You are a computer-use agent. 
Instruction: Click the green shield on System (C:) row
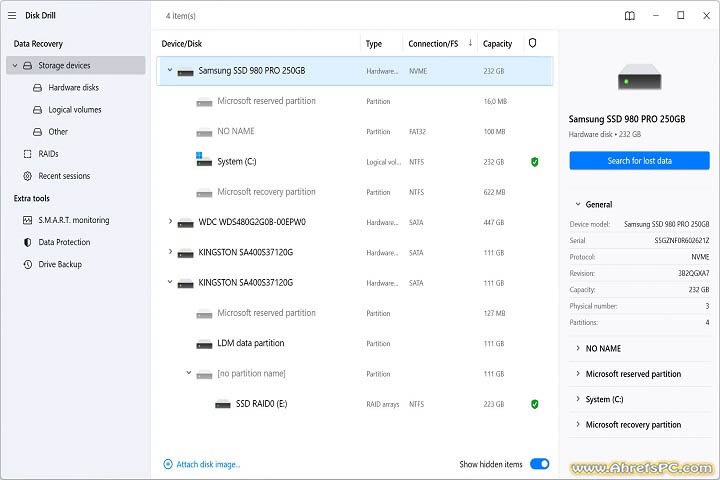[x=534, y=162]
